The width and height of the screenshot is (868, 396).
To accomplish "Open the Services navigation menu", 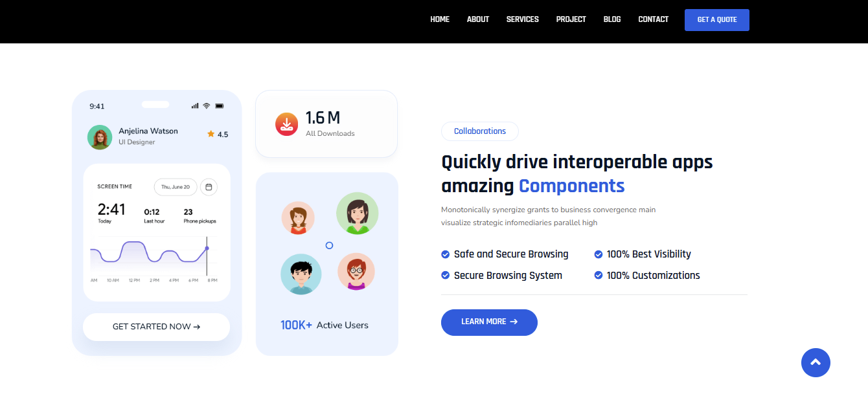I will (522, 19).
